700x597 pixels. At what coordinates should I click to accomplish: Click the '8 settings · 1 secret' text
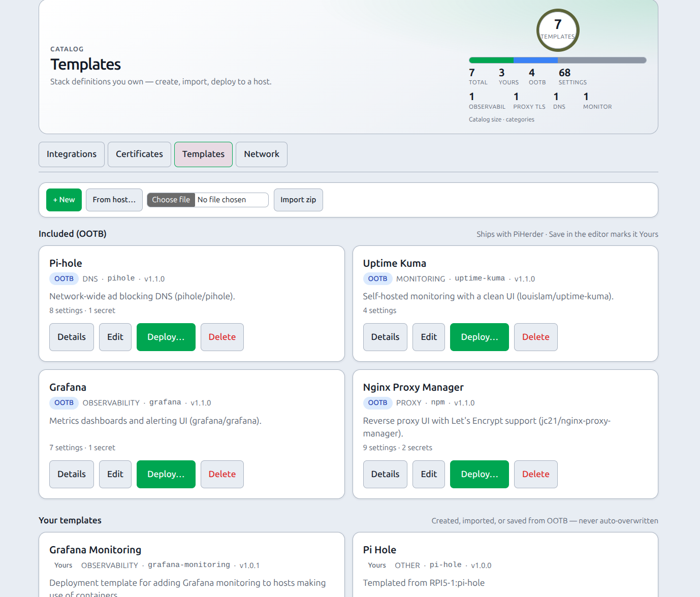82,310
